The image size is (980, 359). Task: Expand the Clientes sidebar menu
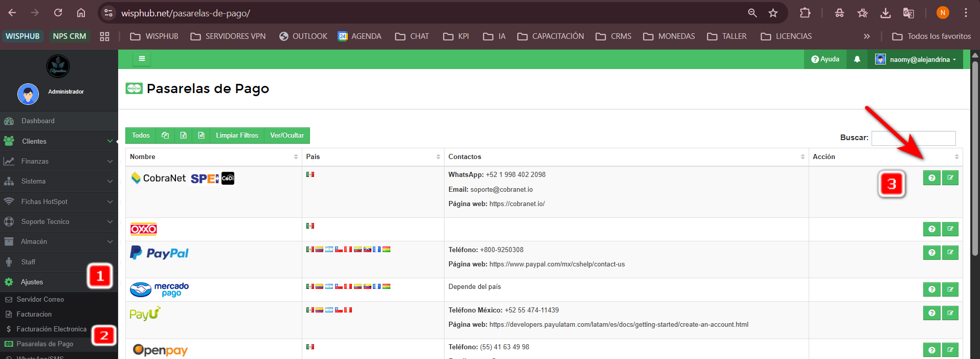click(x=59, y=141)
